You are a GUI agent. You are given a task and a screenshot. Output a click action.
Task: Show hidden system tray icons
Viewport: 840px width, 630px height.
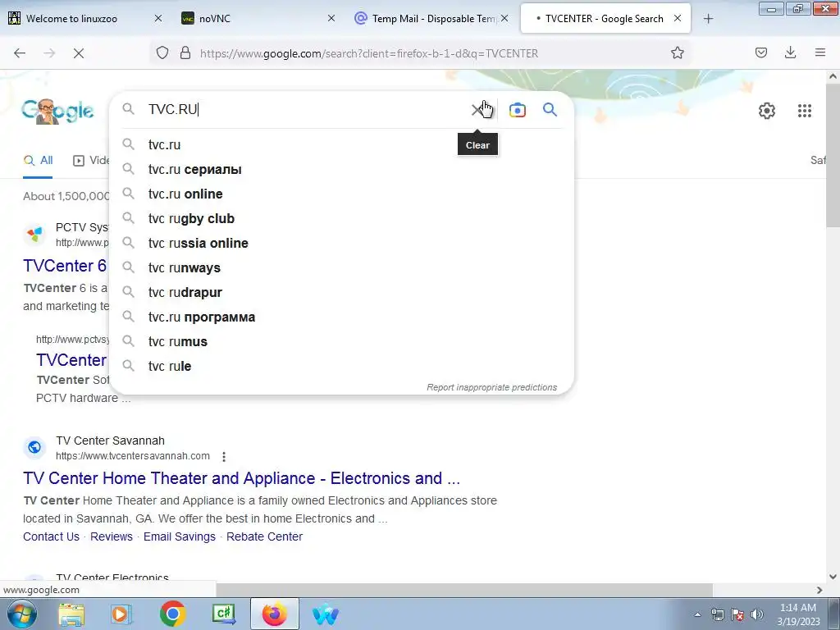[x=697, y=614]
